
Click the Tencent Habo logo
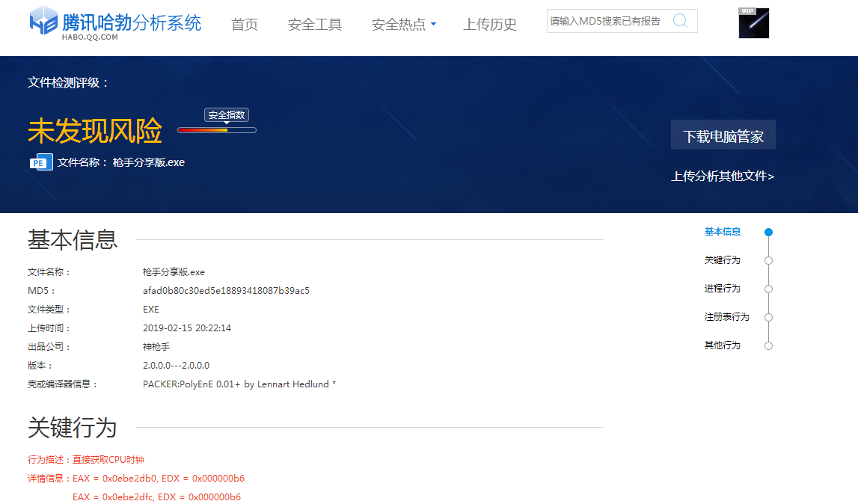[115, 23]
